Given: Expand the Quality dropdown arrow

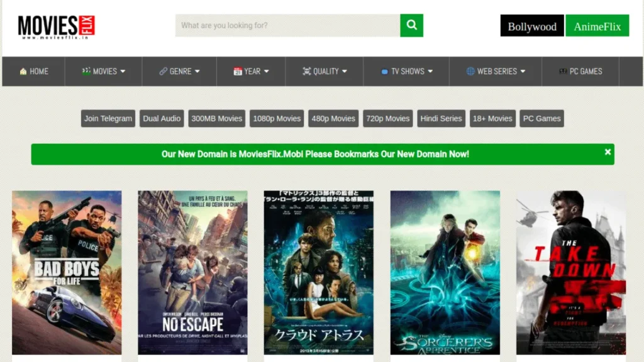Looking at the screenshot, I should (345, 72).
